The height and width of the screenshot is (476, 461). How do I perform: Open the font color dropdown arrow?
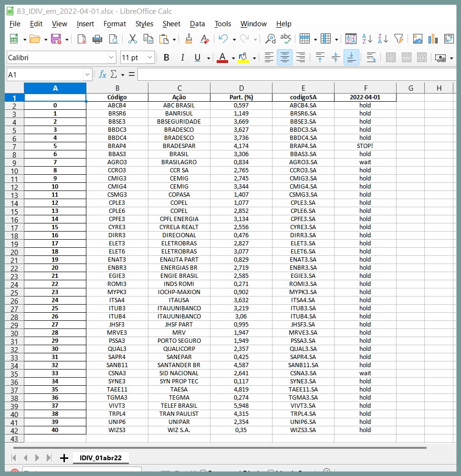click(x=233, y=58)
